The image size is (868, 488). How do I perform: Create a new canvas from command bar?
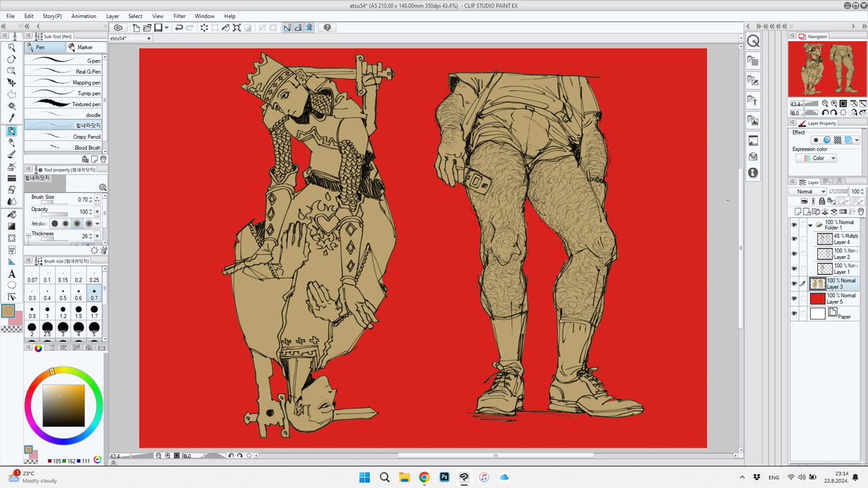pos(137,27)
